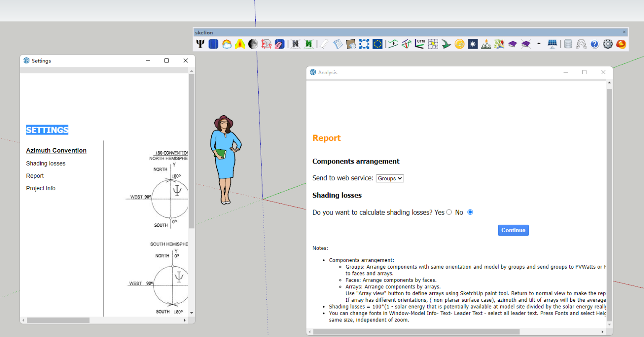Open Shading losses settings section

[45, 163]
